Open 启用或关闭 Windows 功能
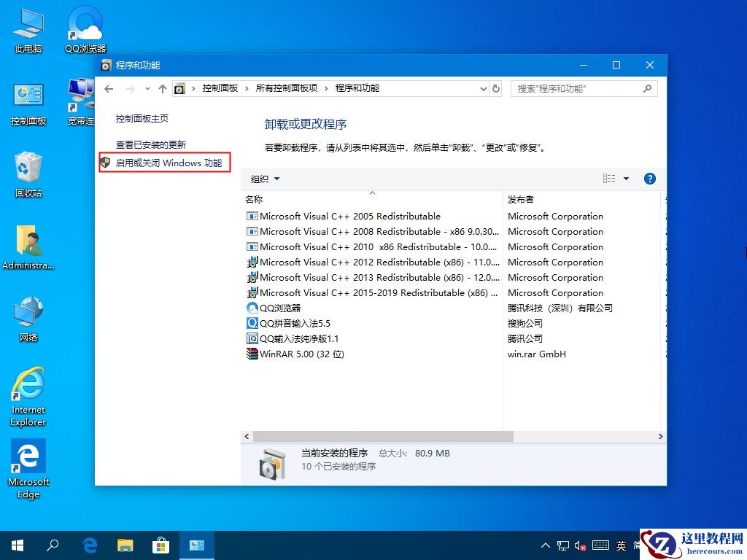This screenshot has width=747, height=560. [x=169, y=163]
